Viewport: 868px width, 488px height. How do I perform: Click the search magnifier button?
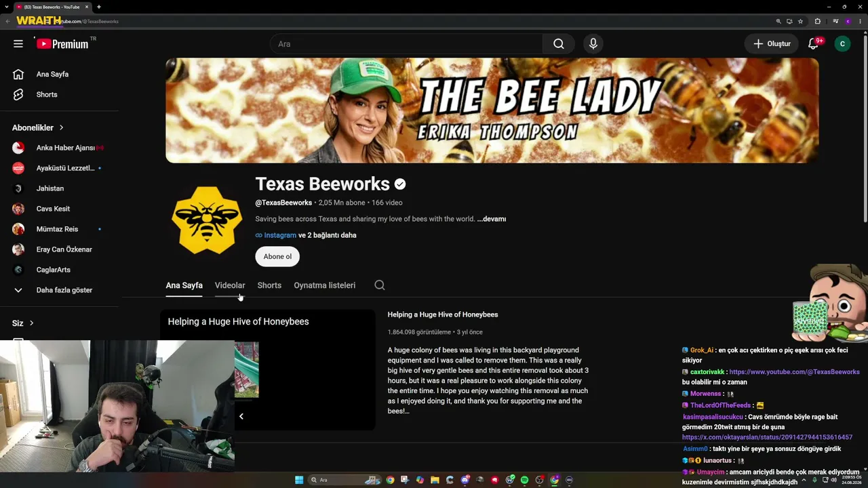558,44
